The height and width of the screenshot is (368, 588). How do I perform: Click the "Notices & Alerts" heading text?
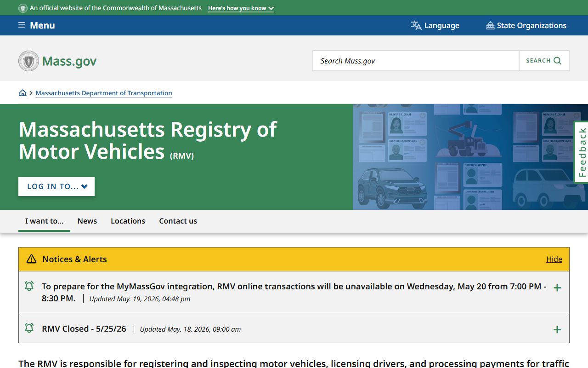coord(74,259)
